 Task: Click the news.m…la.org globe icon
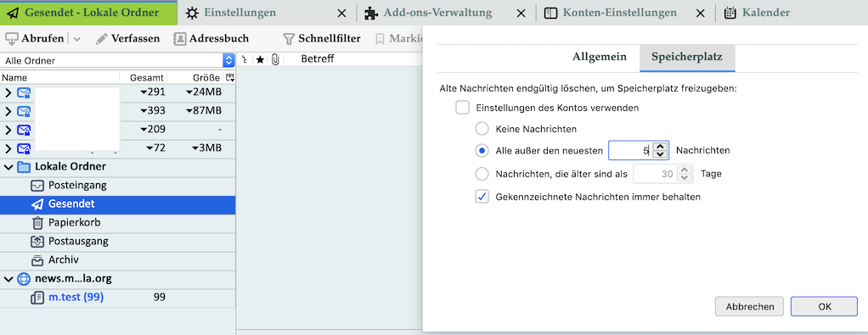tap(24, 279)
